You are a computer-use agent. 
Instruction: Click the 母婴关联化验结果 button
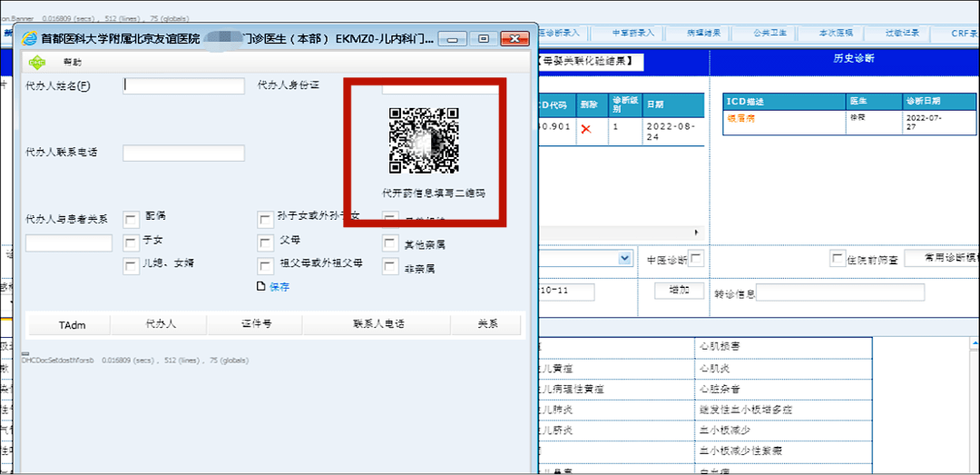(588, 62)
